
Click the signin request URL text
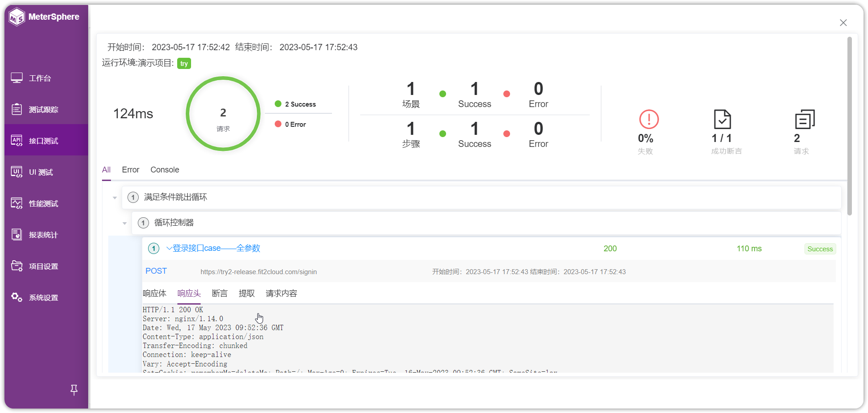(259, 272)
